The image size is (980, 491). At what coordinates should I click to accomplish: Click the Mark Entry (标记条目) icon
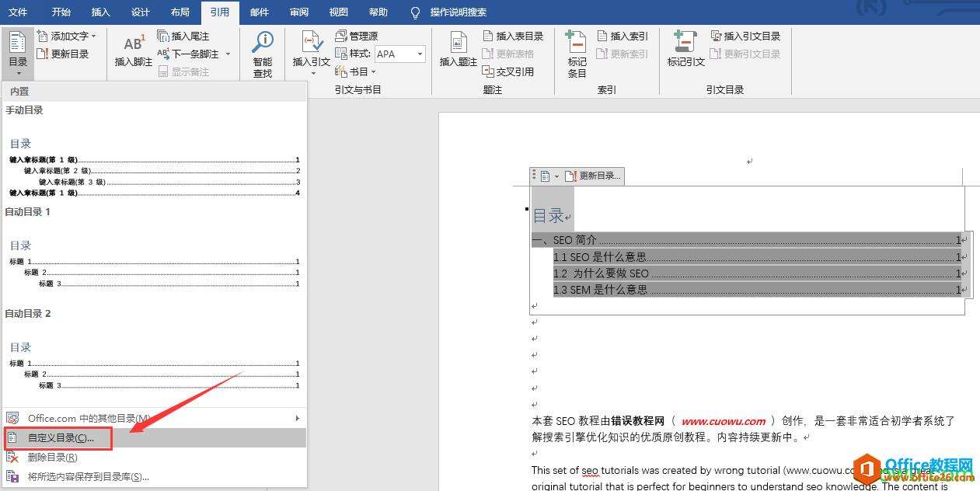coord(577,44)
